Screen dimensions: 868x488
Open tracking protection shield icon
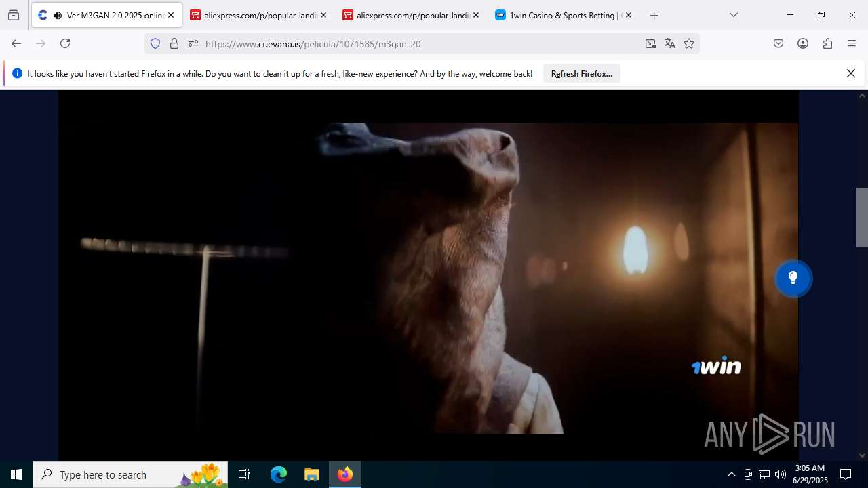pos(155,43)
